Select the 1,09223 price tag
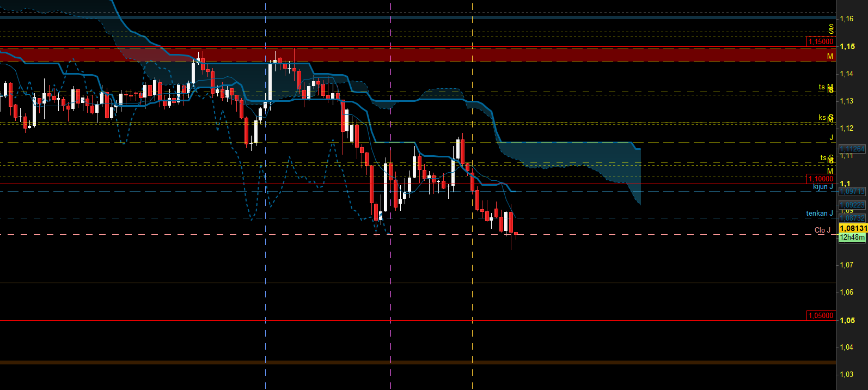This screenshot has height=390, width=868. 852,205
